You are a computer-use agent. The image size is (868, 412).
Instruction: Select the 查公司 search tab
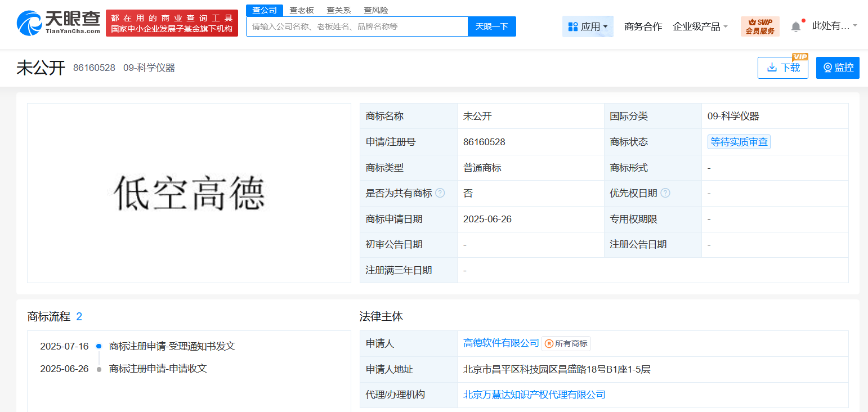(265, 10)
